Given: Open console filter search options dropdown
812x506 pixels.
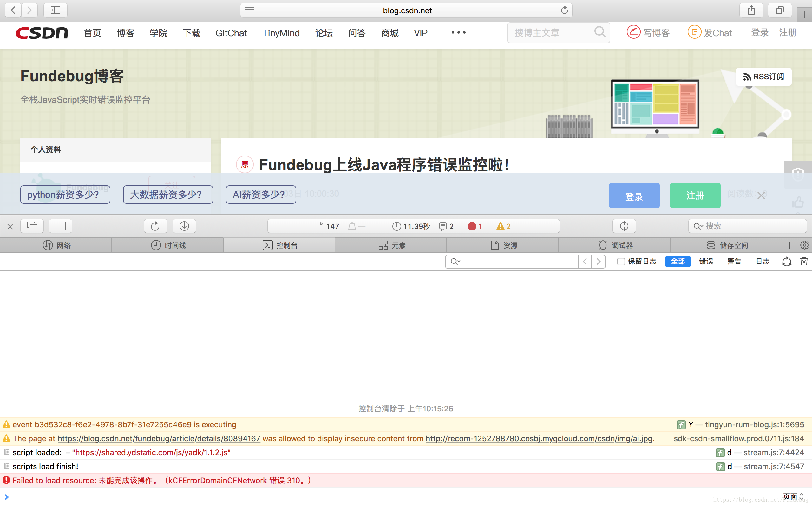Looking at the screenshot, I should click(x=455, y=261).
